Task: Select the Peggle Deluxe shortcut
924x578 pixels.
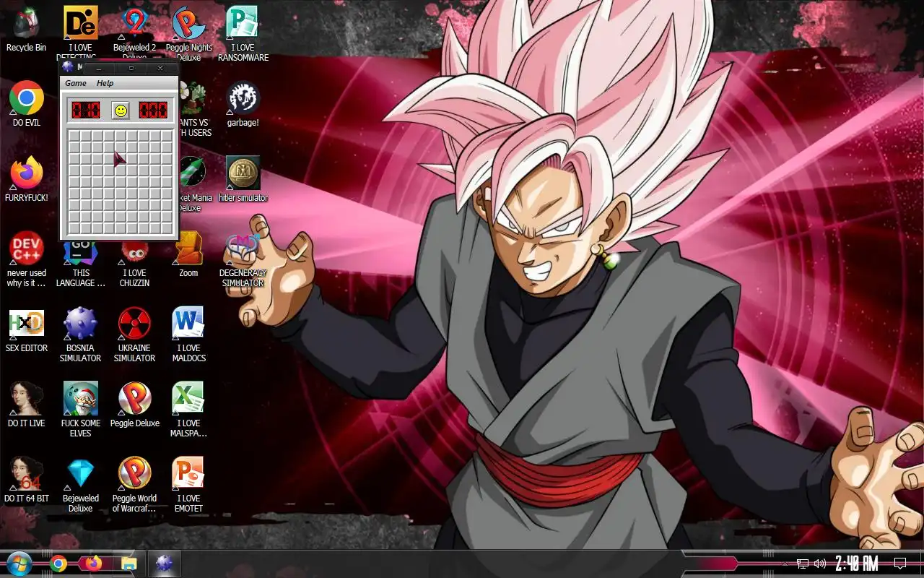Action: [x=134, y=405]
